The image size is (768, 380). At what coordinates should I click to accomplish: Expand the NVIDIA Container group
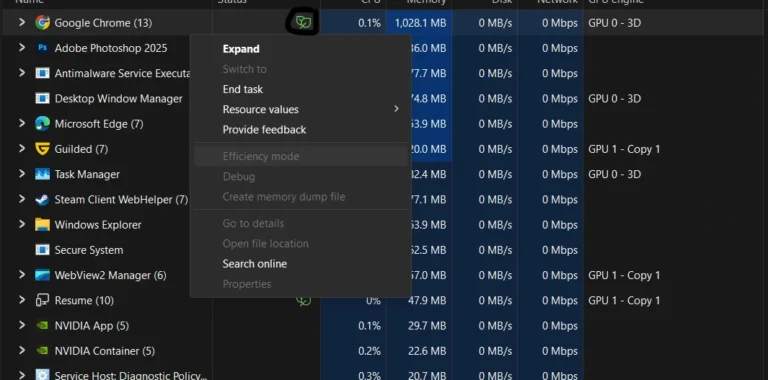coord(22,351)
